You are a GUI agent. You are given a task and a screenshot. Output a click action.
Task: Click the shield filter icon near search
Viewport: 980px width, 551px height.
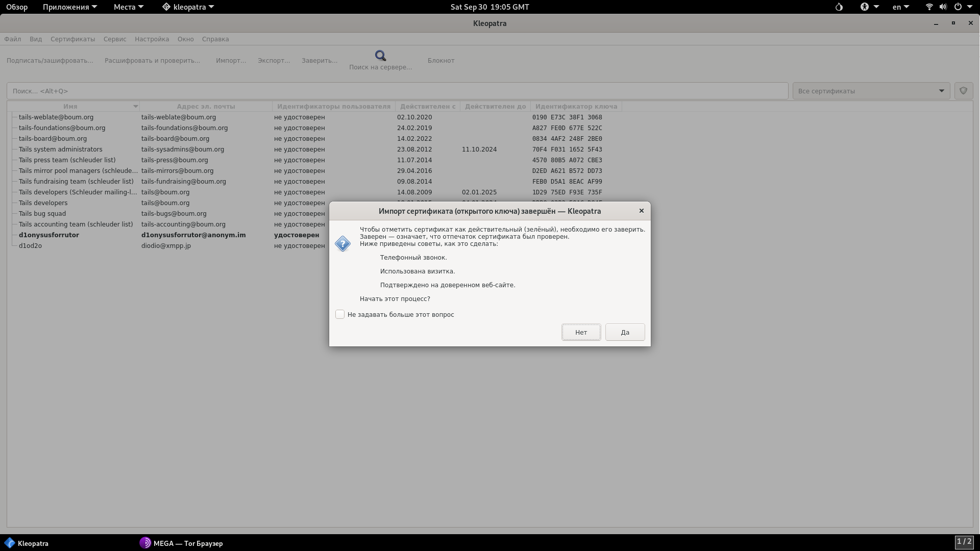[963, 91]
